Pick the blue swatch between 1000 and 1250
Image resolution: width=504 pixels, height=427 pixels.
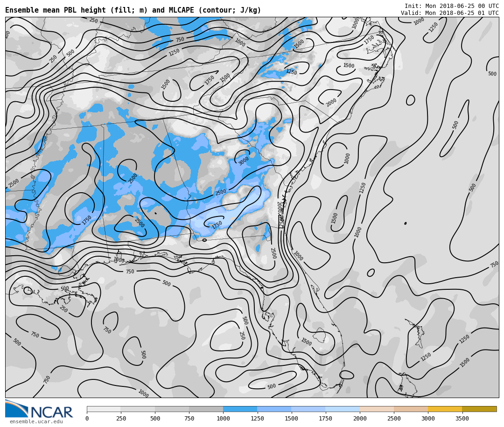coord(240,409)
